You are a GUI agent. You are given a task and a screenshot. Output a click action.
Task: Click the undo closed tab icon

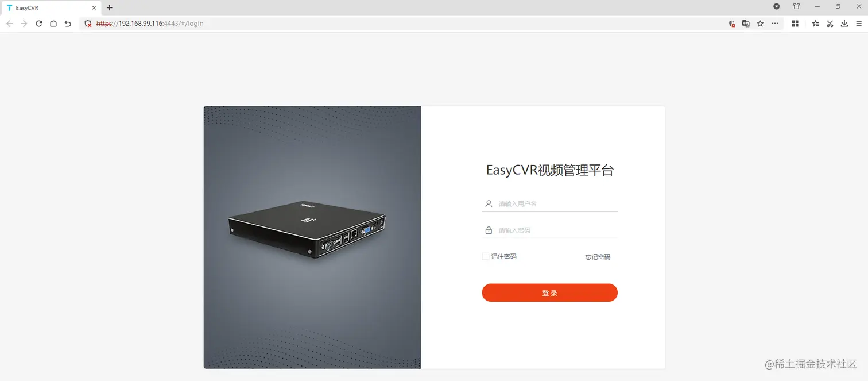click(68, 24)
